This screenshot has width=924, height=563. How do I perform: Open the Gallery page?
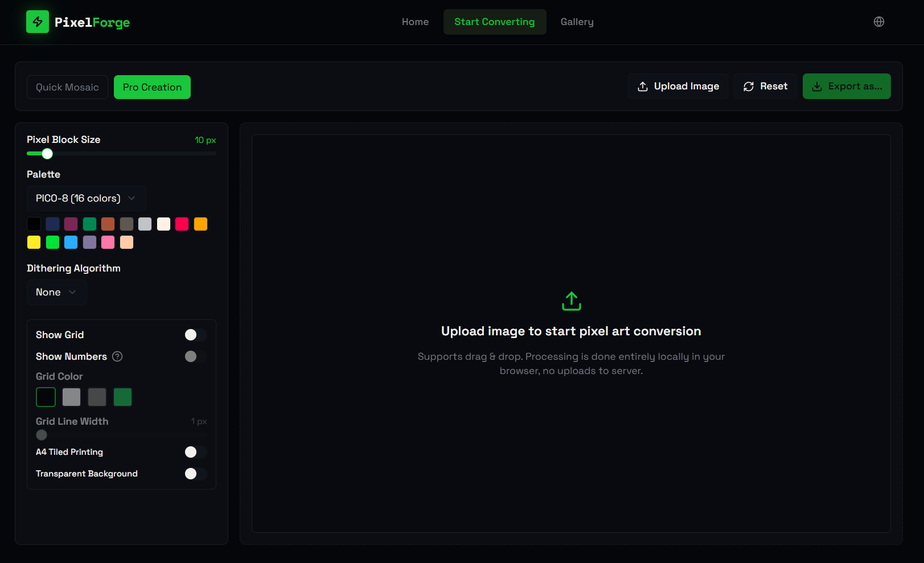pos(577,22)
